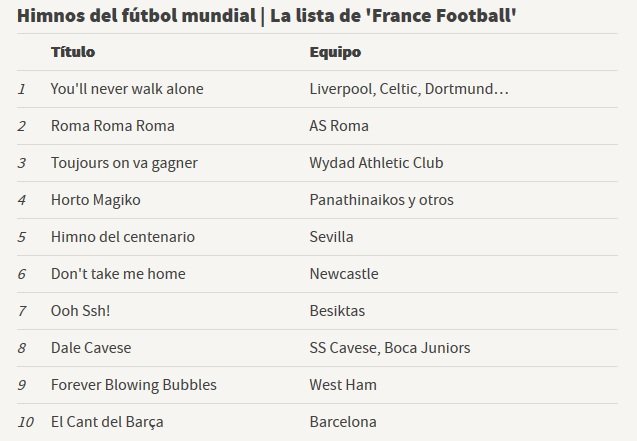Click the 'Besiktas' team cell
Screen dimensions: 637x441
[337, 311]
